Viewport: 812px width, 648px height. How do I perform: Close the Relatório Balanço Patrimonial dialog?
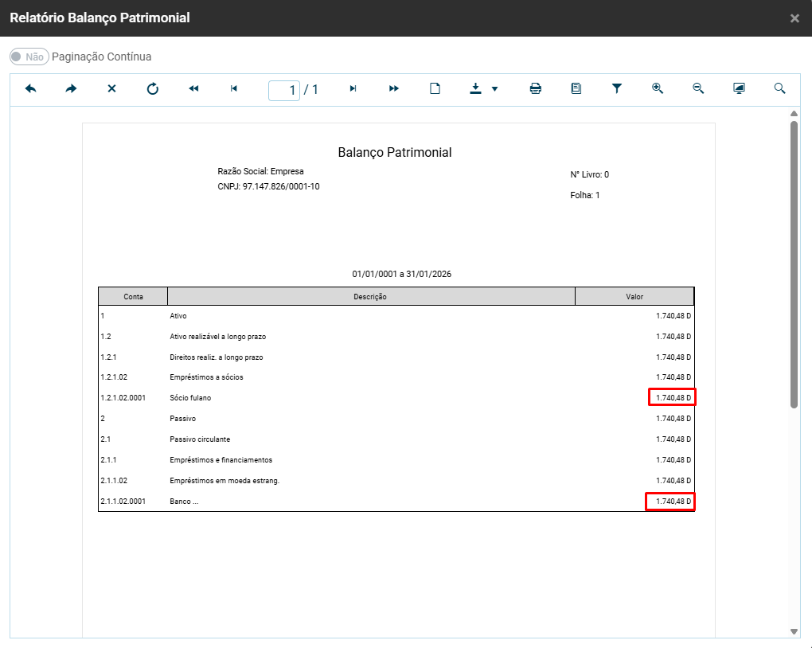(794, 18)
